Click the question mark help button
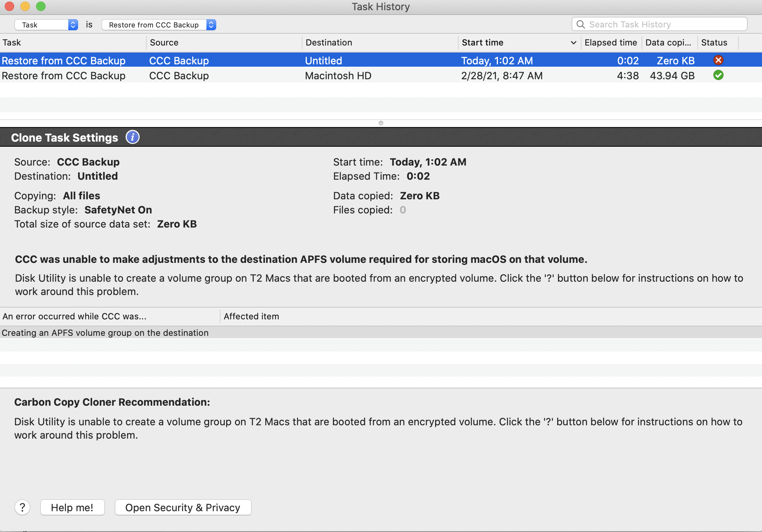Image resolution: width=762 pixels, height=532 pixels. [22, 507]
